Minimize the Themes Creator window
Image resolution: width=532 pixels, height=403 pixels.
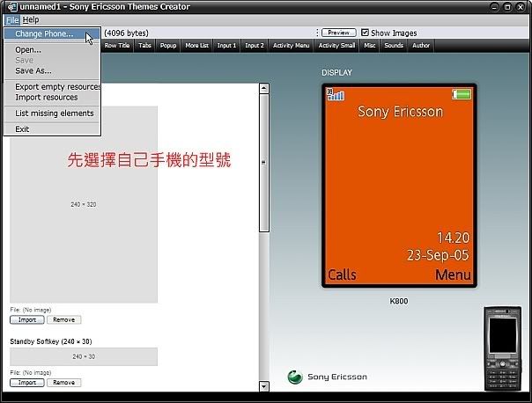[x=494, y=7]
